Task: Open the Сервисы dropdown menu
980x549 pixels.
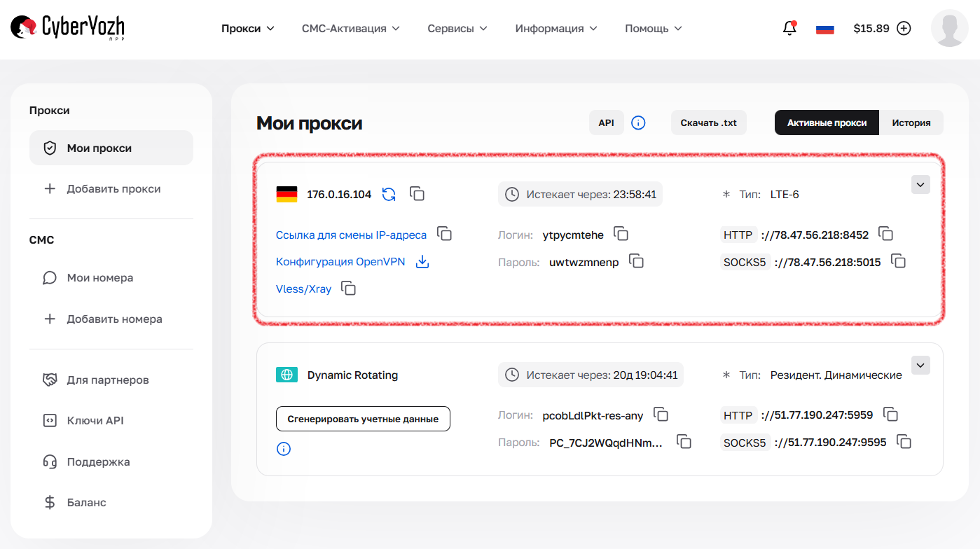Action: [457, 28]
